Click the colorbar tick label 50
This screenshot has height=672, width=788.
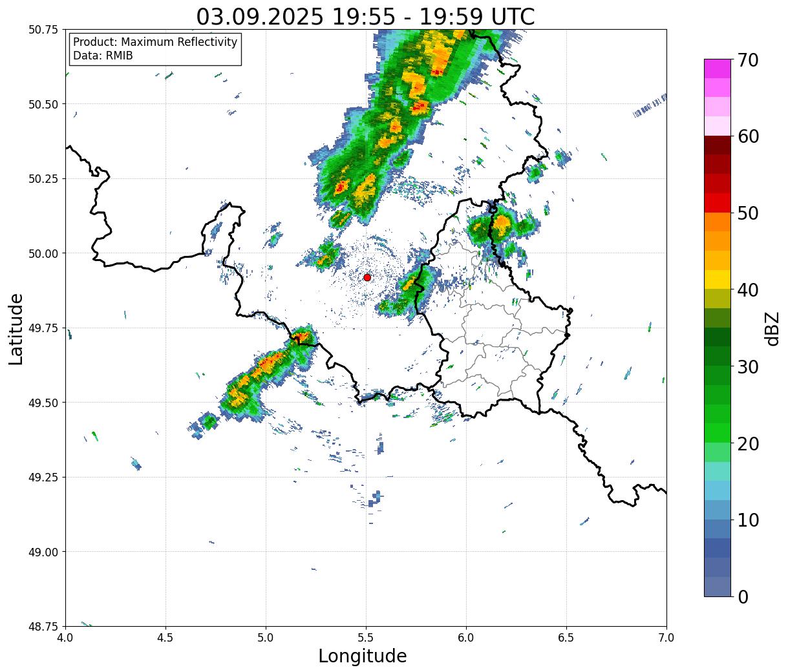pos(748,213)
